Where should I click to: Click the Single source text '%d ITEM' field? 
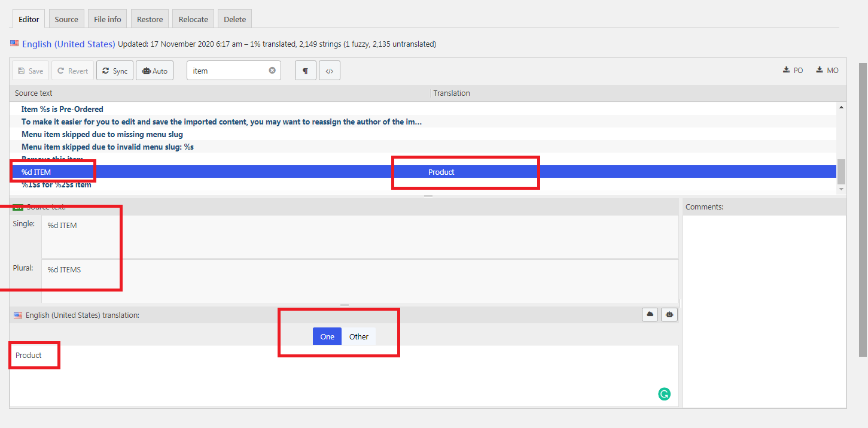pyautogui.click(x=360, y=236)
